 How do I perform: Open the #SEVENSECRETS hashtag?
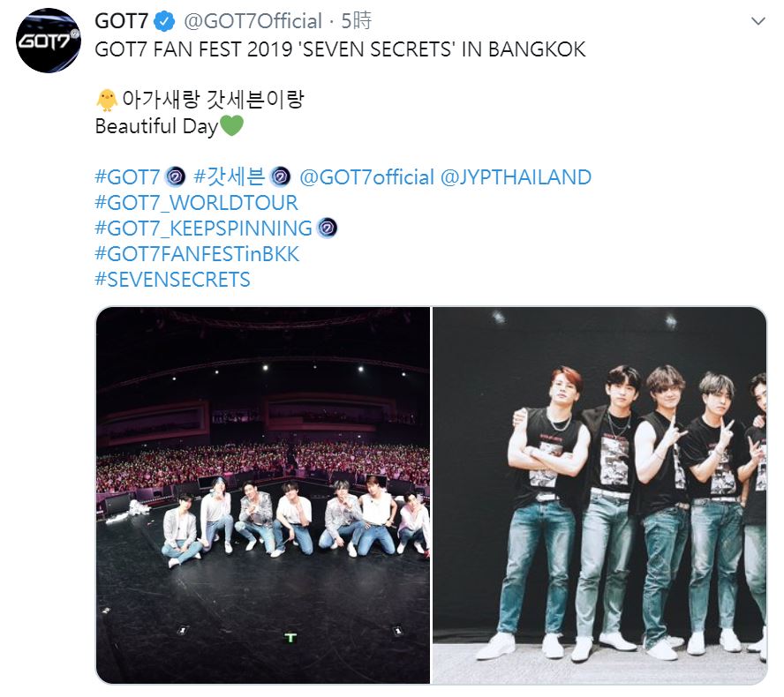pos(172,280)
